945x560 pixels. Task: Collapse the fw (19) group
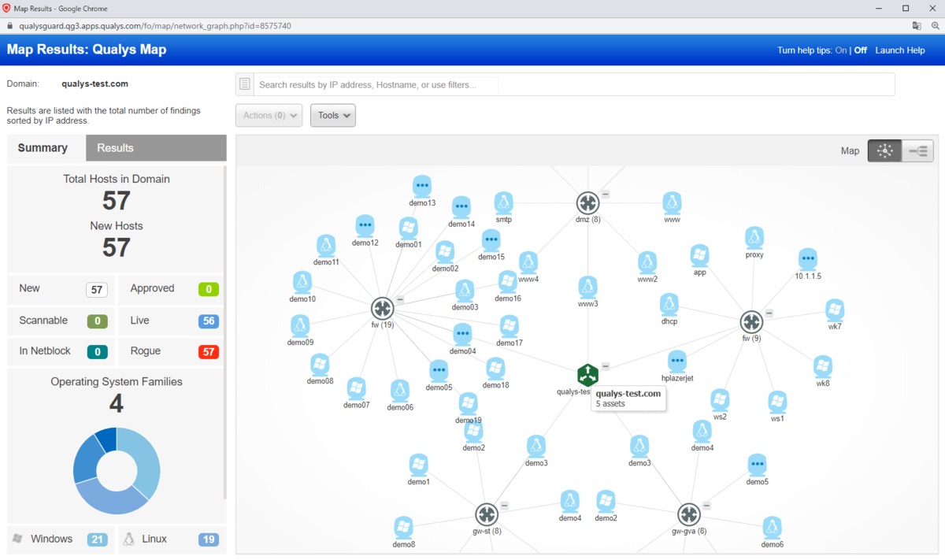[400, 299]
